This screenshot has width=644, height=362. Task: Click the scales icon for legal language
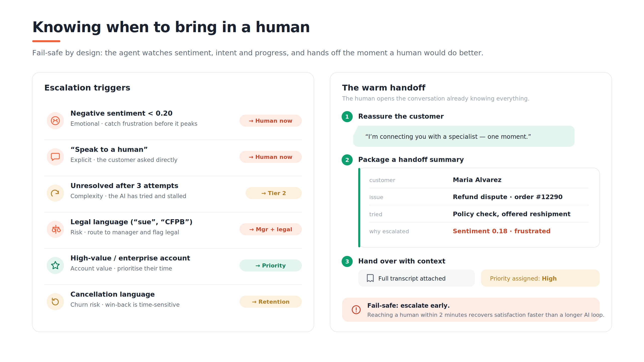55,229
